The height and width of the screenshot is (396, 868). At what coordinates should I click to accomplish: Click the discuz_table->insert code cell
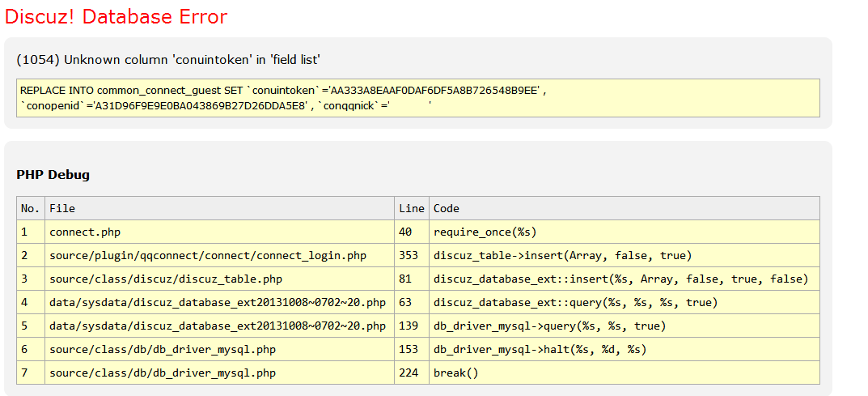(x=562, y=255)
